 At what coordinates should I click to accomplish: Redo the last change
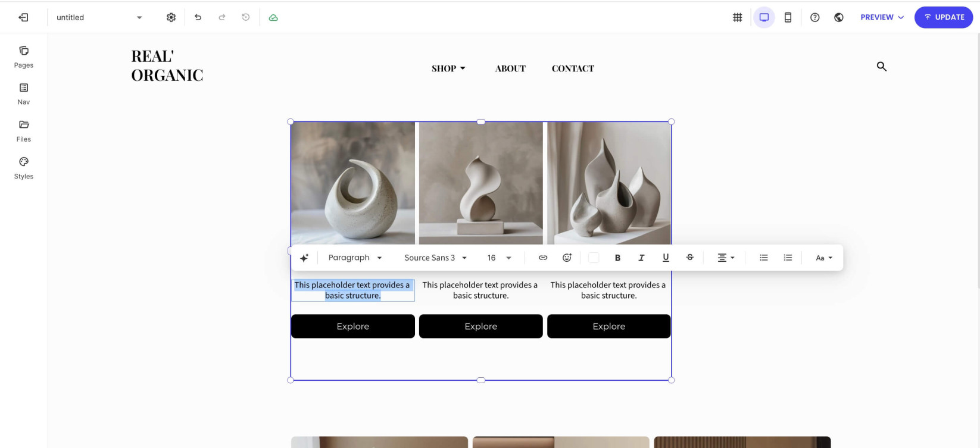click(221, 17)
